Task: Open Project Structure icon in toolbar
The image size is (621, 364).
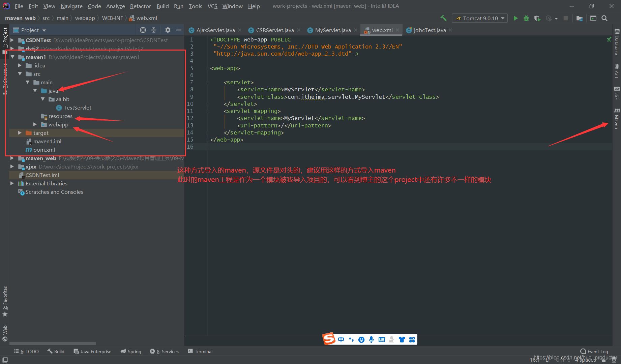Action: coord(579,18)
